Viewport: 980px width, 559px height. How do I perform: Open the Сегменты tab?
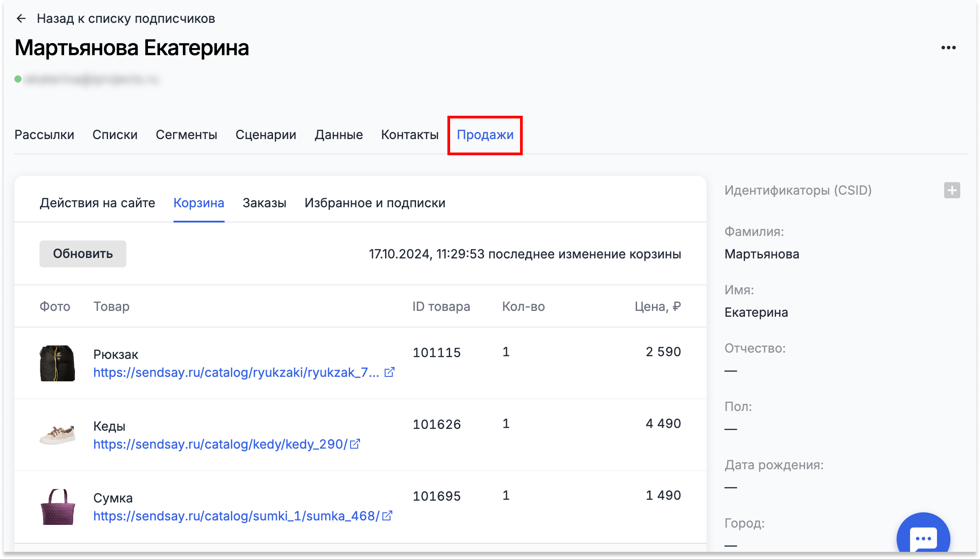[186, 135]
